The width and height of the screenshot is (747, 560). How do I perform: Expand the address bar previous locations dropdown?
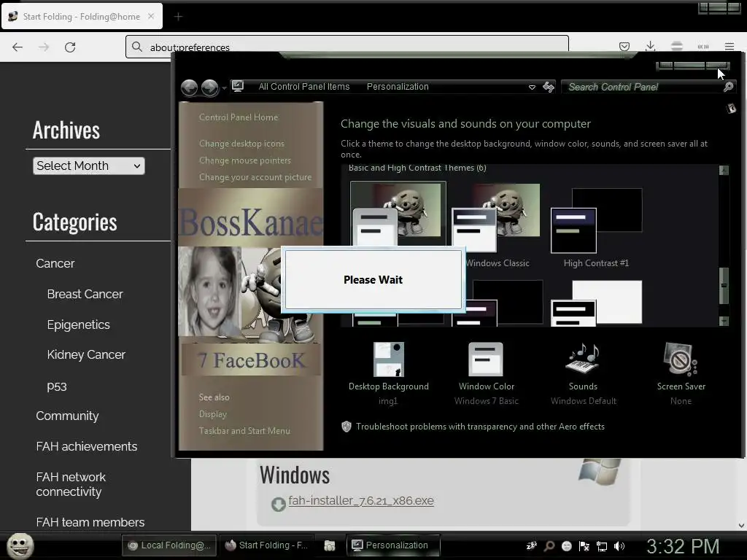pyautogui.click(x=532, y=87)
